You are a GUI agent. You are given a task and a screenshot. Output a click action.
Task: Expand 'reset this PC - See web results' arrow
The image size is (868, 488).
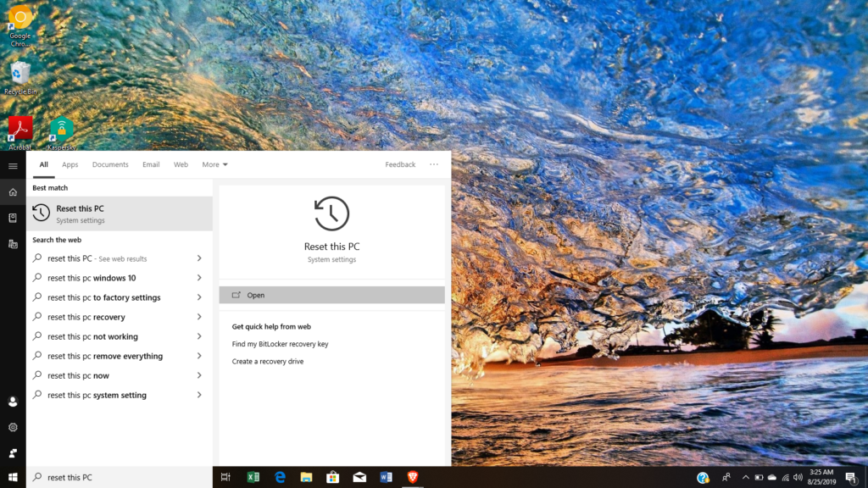[199, 258]
